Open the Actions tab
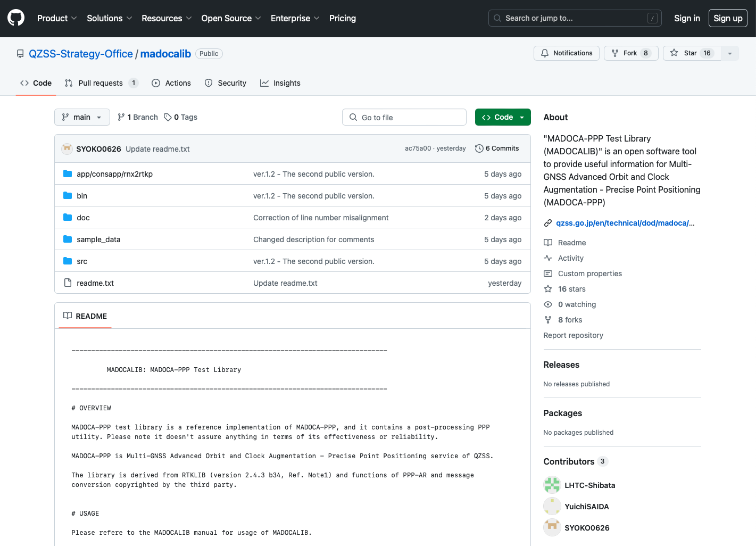Viewport: 756px width, 546px height. click(171, 83)
